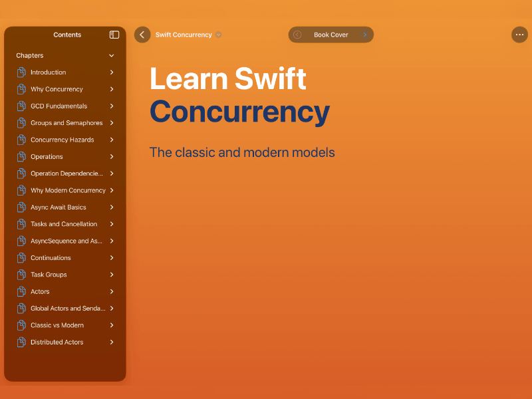Click the GCD Fundamentals page icon
Screen dimensions: 532x399
click(21, 106)
